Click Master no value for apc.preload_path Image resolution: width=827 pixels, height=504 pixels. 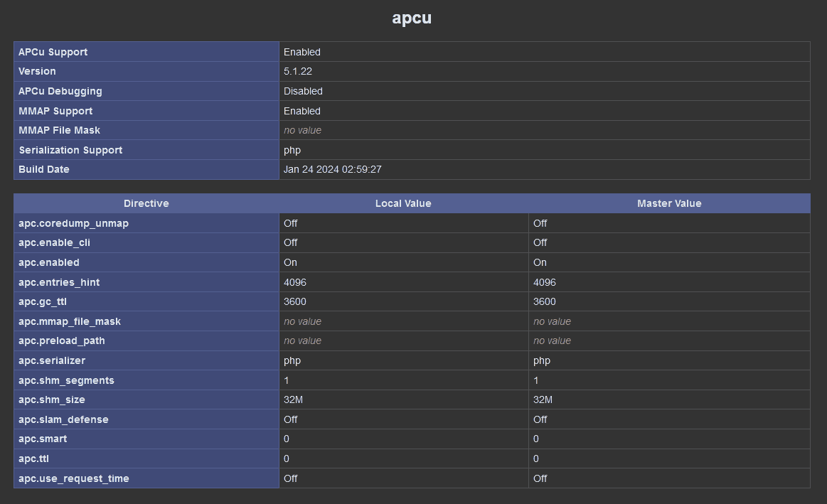tap(552, 341)
